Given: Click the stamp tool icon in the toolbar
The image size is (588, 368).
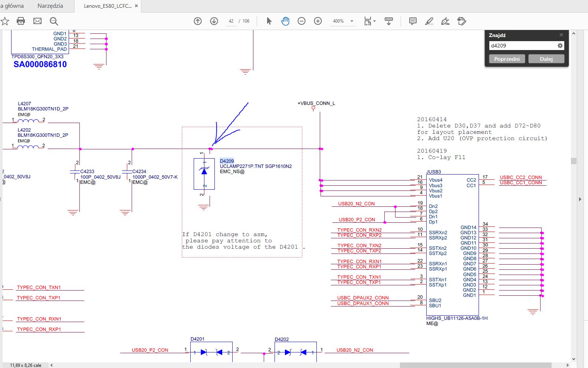Looking at the screenshot, I should 462,21.
